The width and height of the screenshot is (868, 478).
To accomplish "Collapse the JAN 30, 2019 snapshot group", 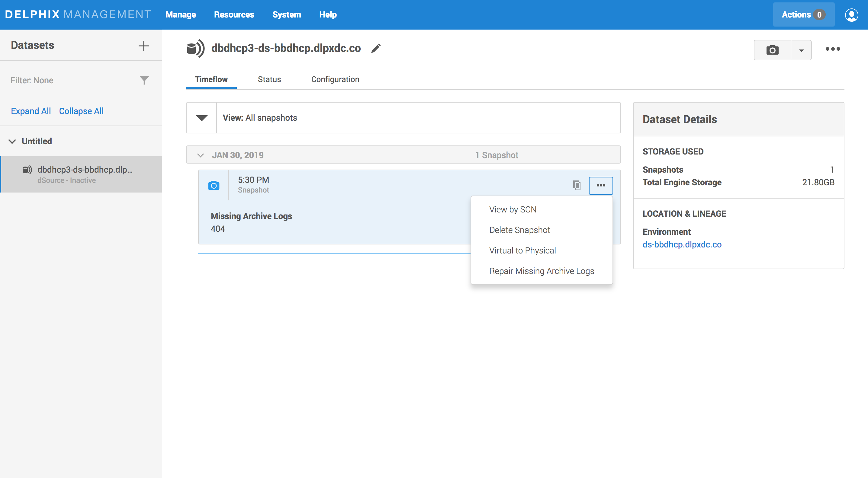I will click(201, 155).
